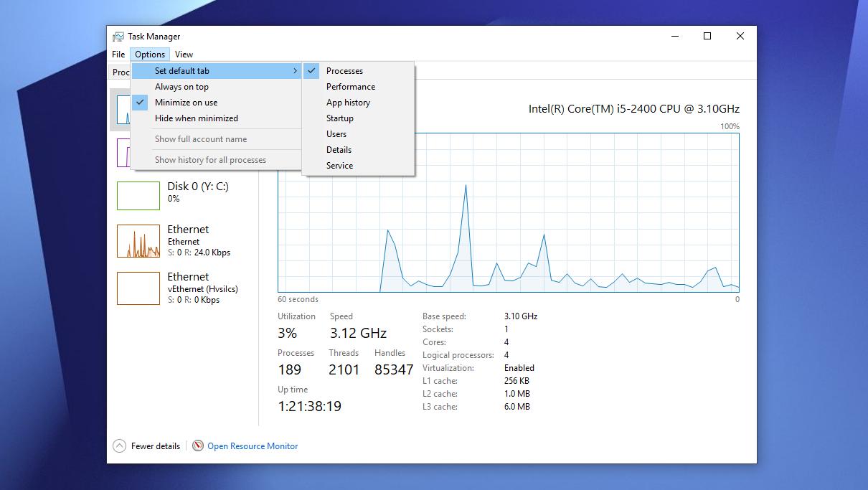Minimize the Task Manager window

pyautogui.click(x=674, y=37)
